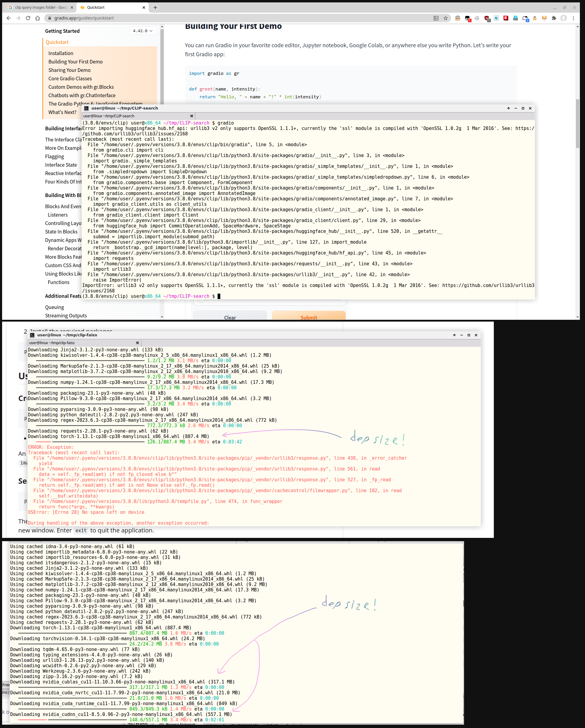This screenshot has width=585, height=728.
Task: Open the Extensions puzzle piece menu
Action: click(554, 18)
